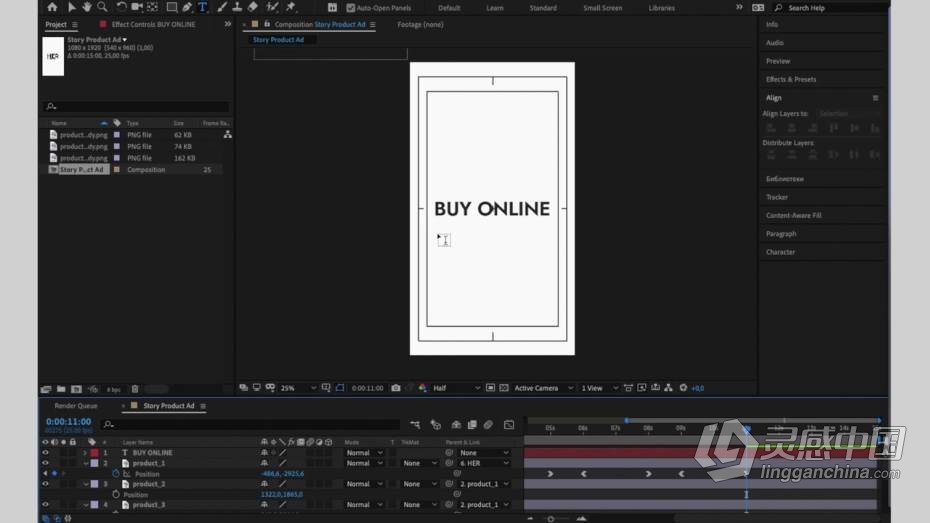930x523 pixels.
Task: Collapse the product_1 layer properties
Action: tap(85, 463)
